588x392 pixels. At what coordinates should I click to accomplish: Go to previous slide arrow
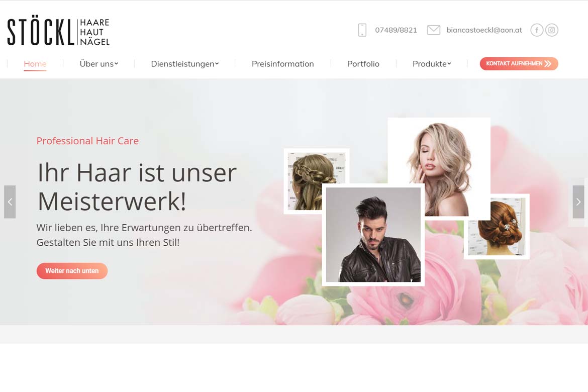pyautogui.click(x=10, y=202)
